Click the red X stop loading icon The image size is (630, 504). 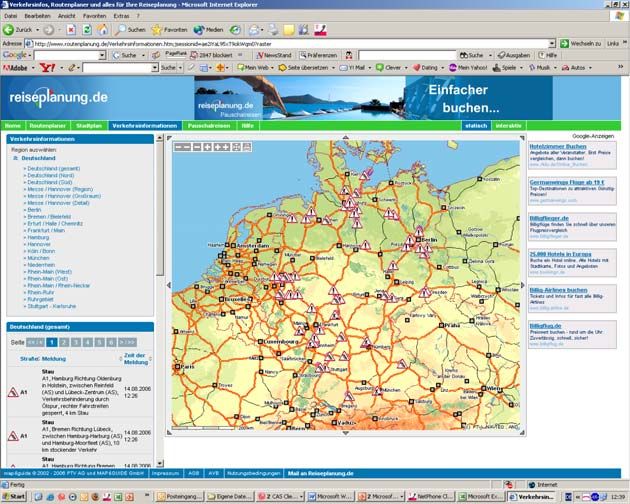[71, 30]
